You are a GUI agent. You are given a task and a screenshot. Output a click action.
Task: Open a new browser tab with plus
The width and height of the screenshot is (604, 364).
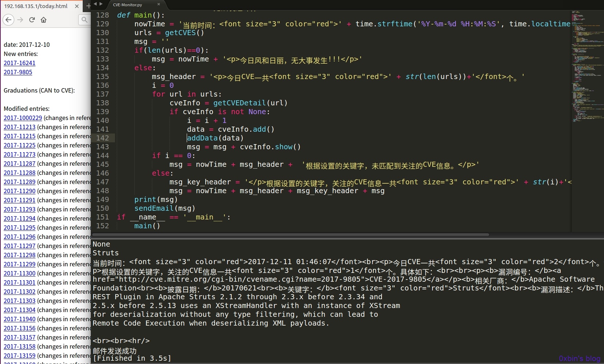[x=88, y=6]
